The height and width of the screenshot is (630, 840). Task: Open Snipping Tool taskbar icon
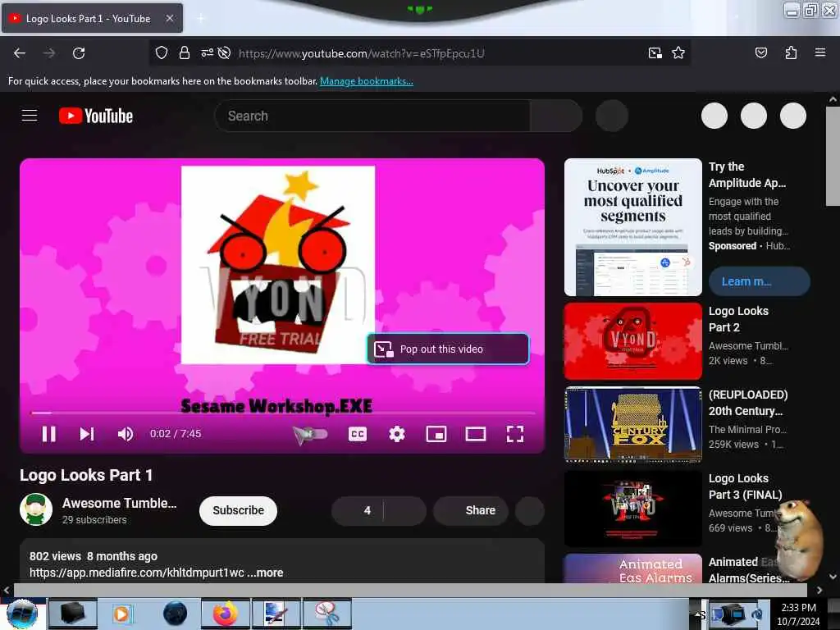pos(327,614)
